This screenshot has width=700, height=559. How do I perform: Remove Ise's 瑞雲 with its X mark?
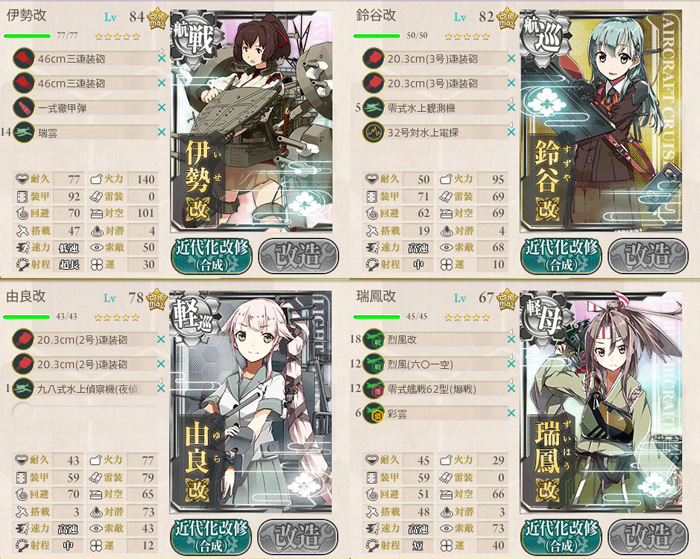[162, 133]
